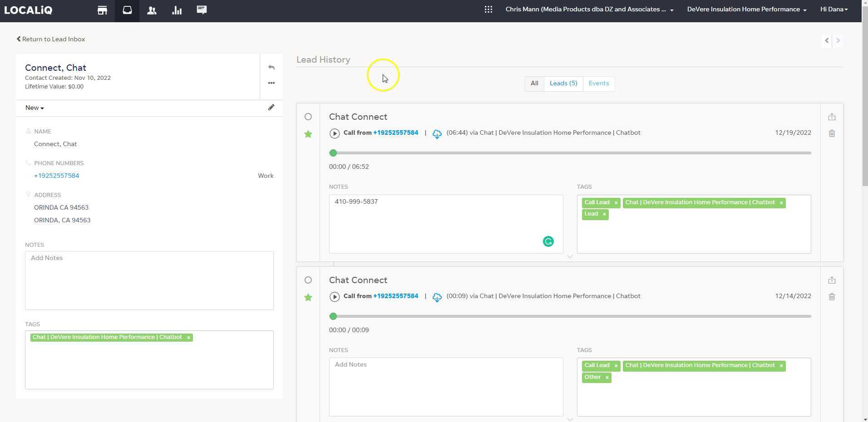The image size is (868, 422).
Task: Select the radio circle on second Chat Connect
Action: pos(308,280)
